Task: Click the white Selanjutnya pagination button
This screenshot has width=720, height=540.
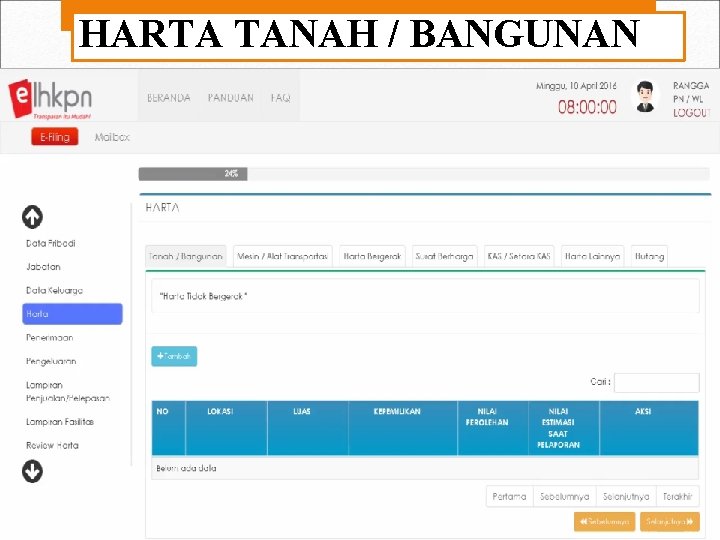Action: click(626, 496)
